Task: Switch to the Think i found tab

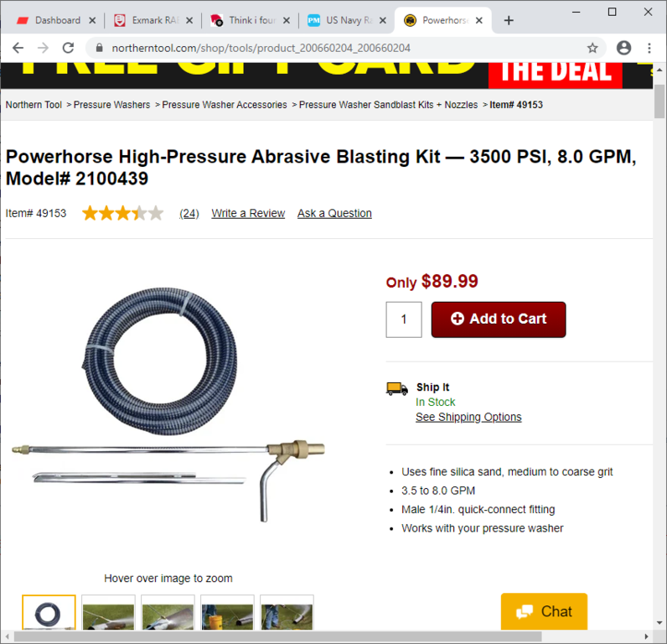Action: click(248, 20)
